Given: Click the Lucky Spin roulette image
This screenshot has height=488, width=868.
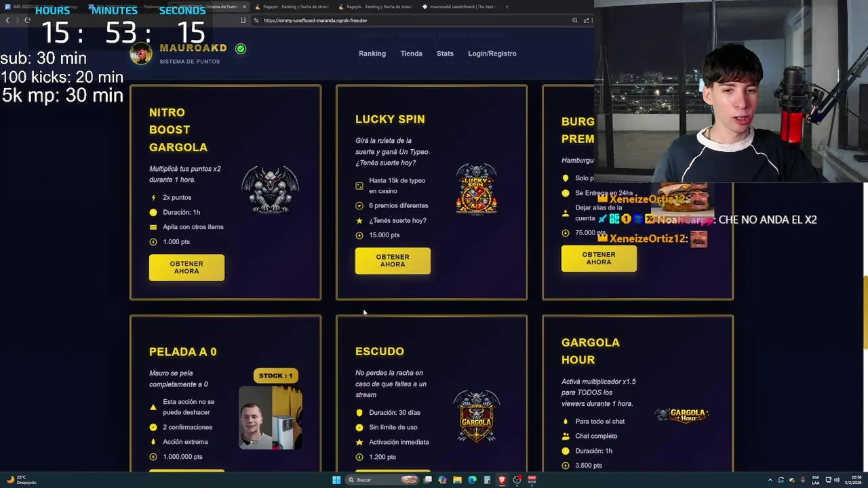Looking at the screenshot, I should click(476, 189).
